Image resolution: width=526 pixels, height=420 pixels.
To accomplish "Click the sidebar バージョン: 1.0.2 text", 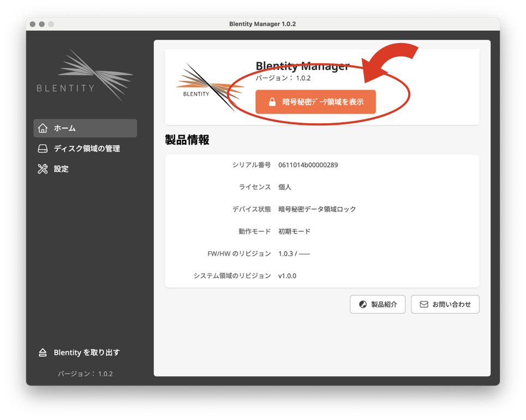I will tap(85, 374).
